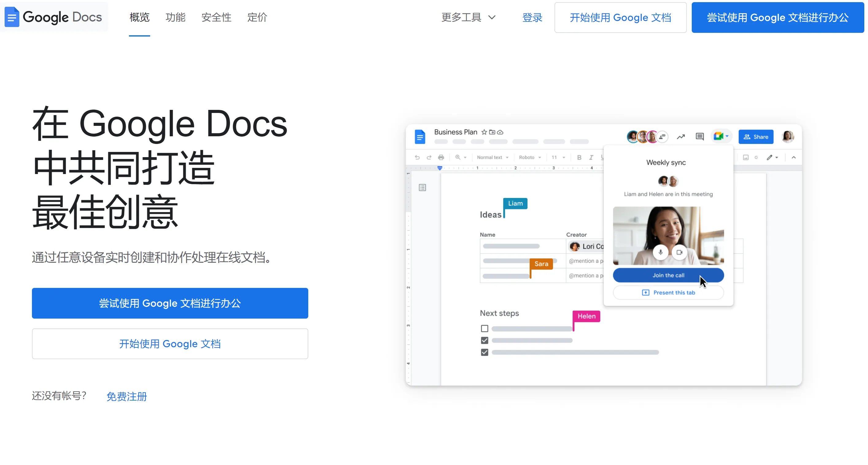Open the zoom magnifier dropdown

point(461,157)
